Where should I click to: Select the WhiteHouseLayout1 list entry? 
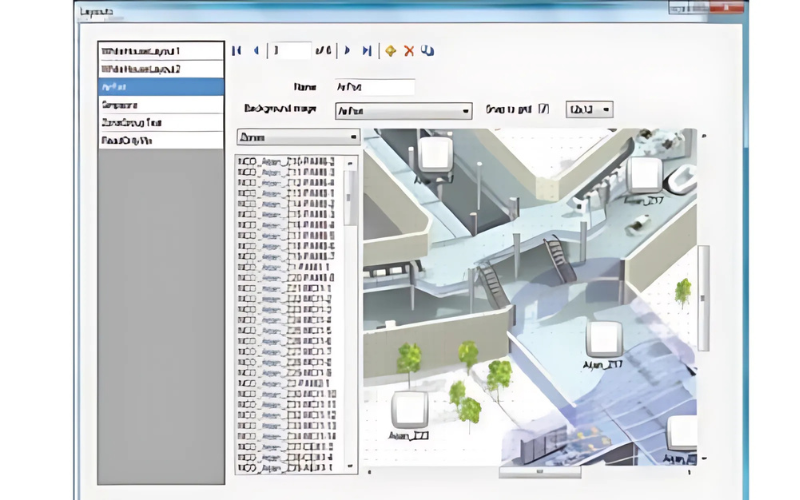[x=161, y=52]
